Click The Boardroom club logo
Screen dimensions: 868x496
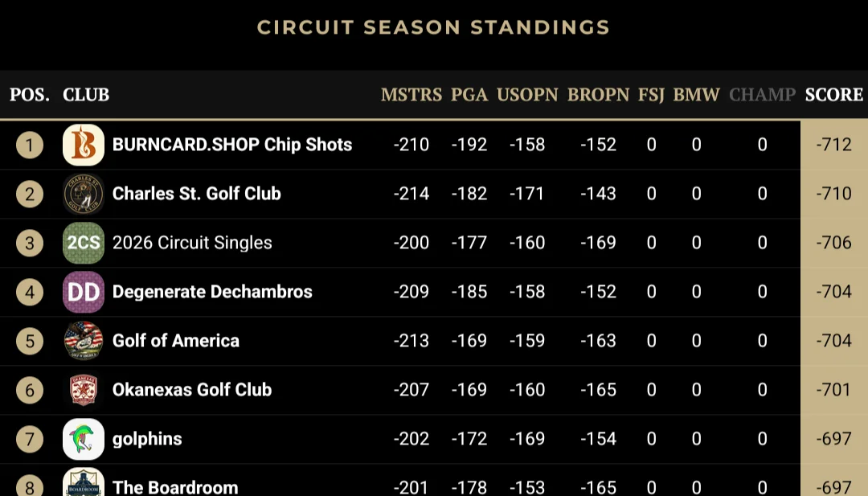[84, 482]
